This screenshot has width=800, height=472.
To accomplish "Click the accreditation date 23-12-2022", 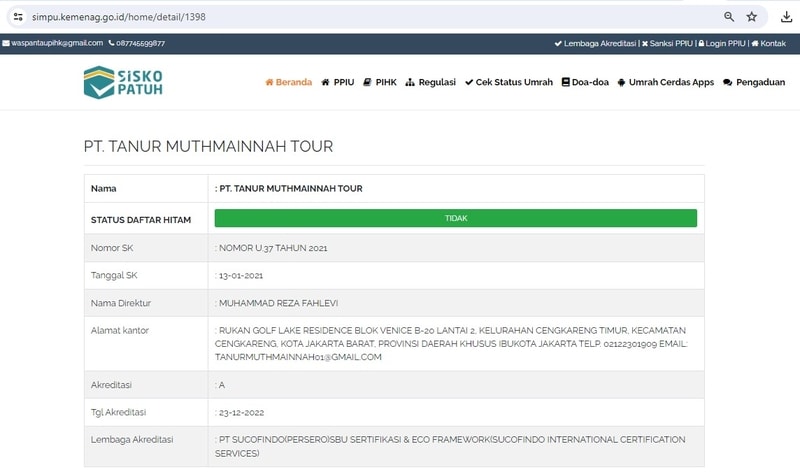I will (241, 413).
